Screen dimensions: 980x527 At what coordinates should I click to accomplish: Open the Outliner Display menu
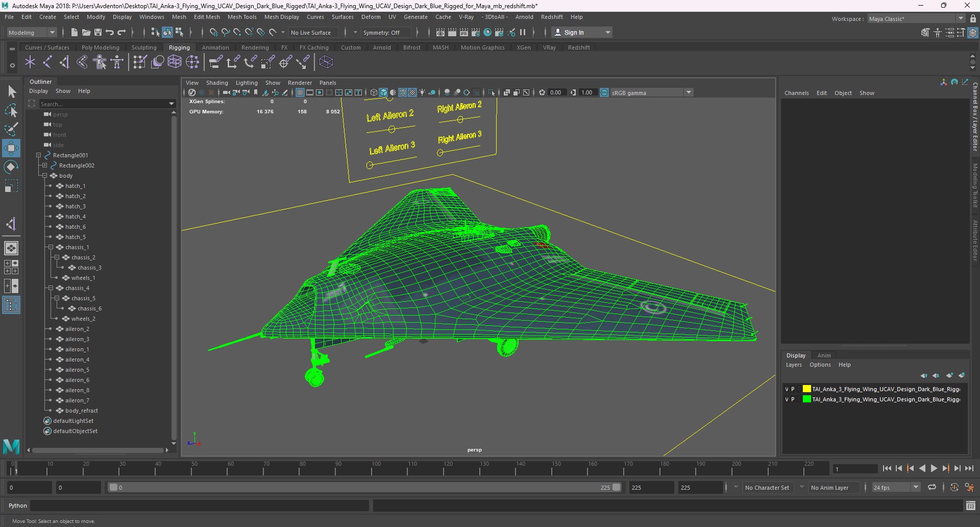38,91
